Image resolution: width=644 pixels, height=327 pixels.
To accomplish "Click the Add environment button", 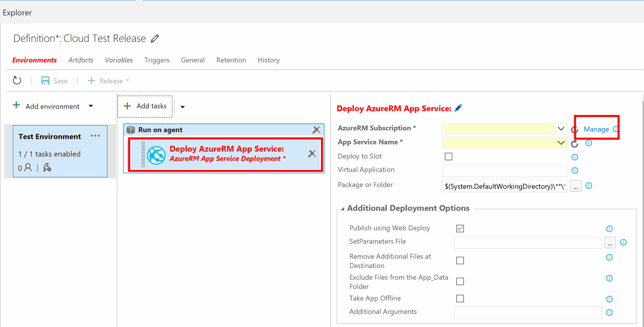I will pos(46,106).
